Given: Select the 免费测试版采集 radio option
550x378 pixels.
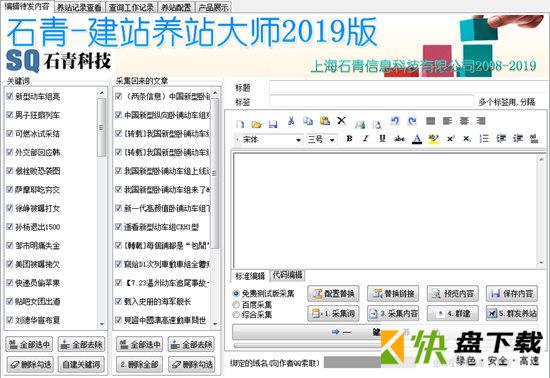Looking at the screenshot, I should (236, 293).
